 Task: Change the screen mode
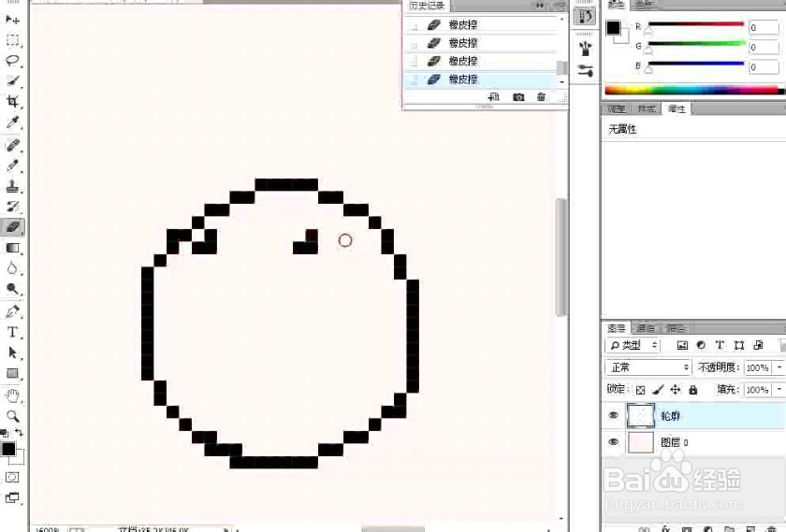[12, 497]
